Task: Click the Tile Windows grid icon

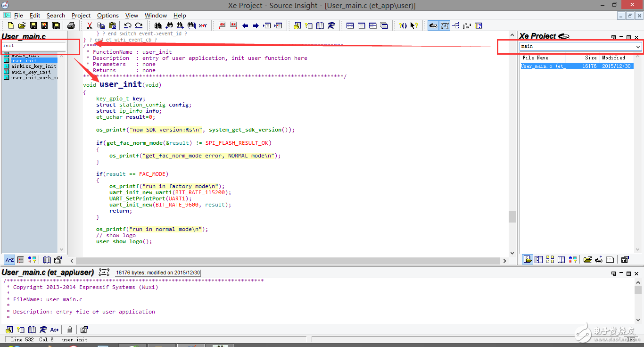Action: tap(350, 25)
